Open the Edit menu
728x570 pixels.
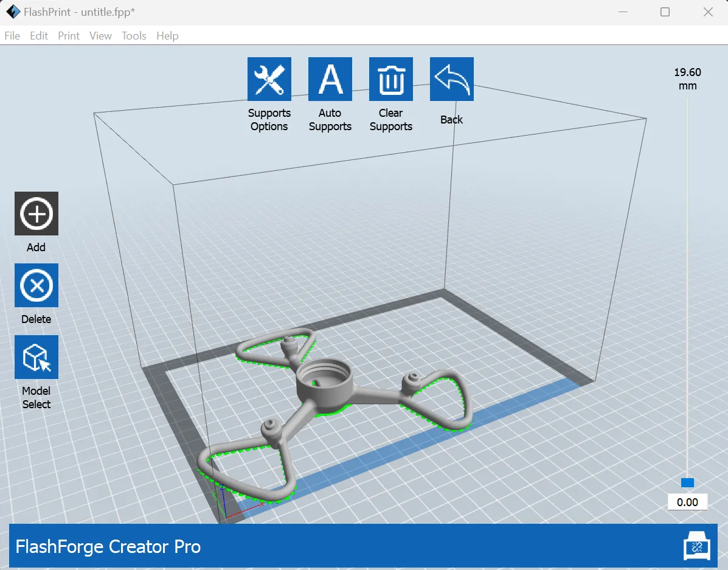39,36
